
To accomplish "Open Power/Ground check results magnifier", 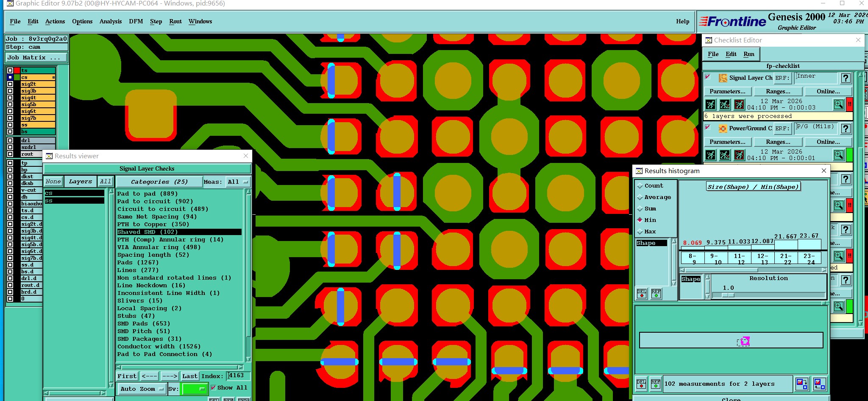I will click(x=839, y=155).
